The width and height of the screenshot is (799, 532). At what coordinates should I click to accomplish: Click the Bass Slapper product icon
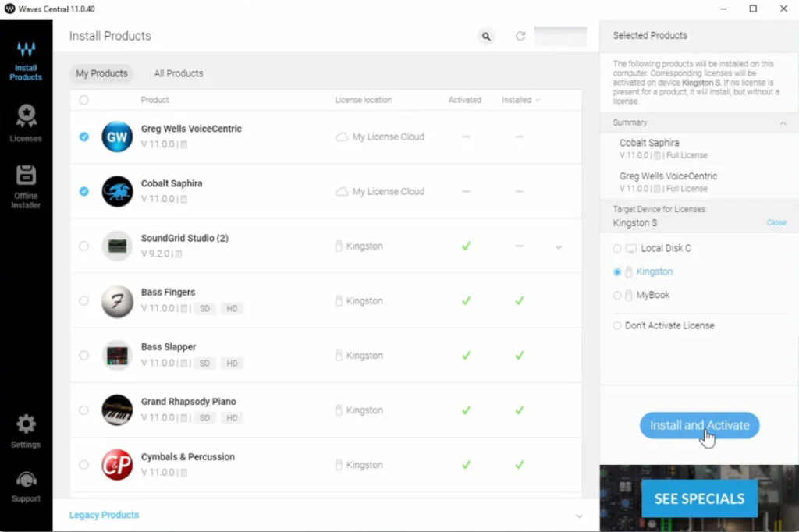pos(117,356)
